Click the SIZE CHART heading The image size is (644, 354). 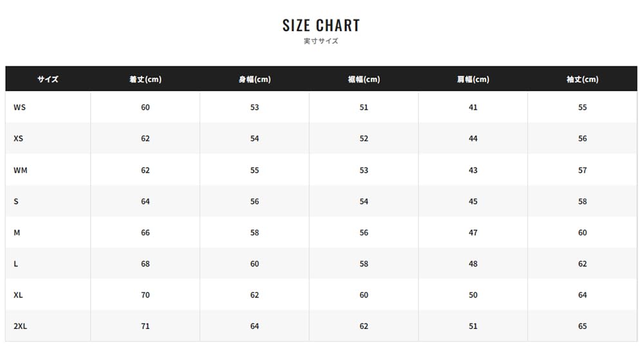pos(321,25)
